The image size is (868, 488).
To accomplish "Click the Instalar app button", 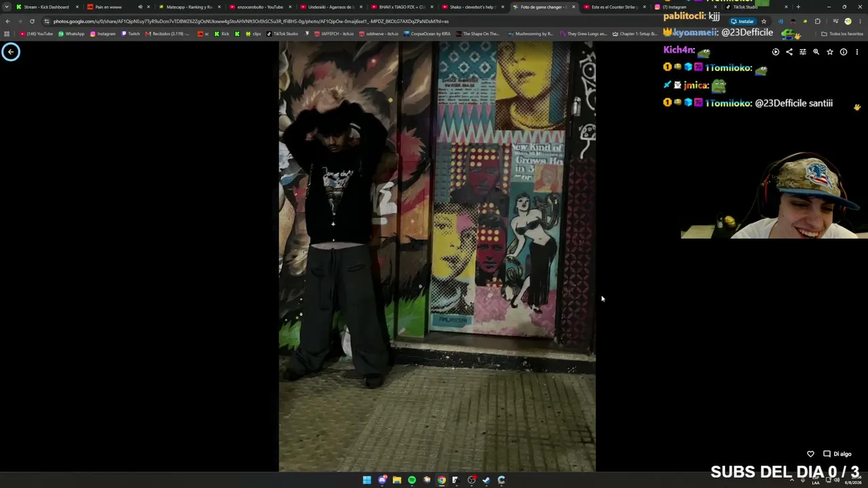I will pos(743,21).
